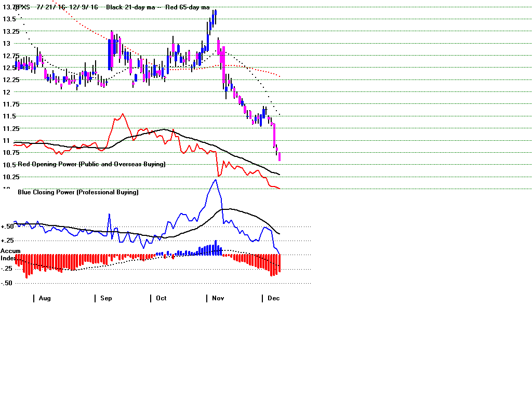Select the -.50 Accum Index scale label
Image resolution: width=532 pixels, height=399 pixels.
7,283
